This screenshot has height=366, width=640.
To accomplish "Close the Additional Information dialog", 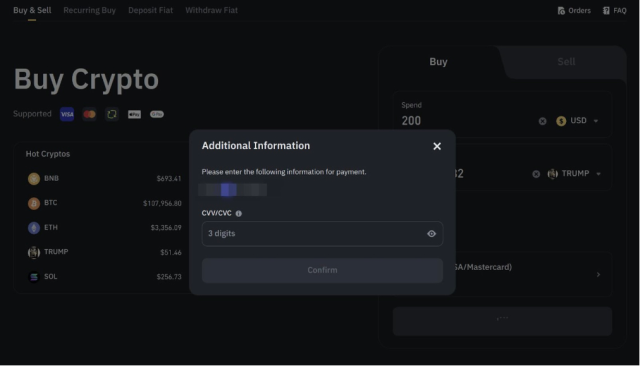I will click(437, 146).
